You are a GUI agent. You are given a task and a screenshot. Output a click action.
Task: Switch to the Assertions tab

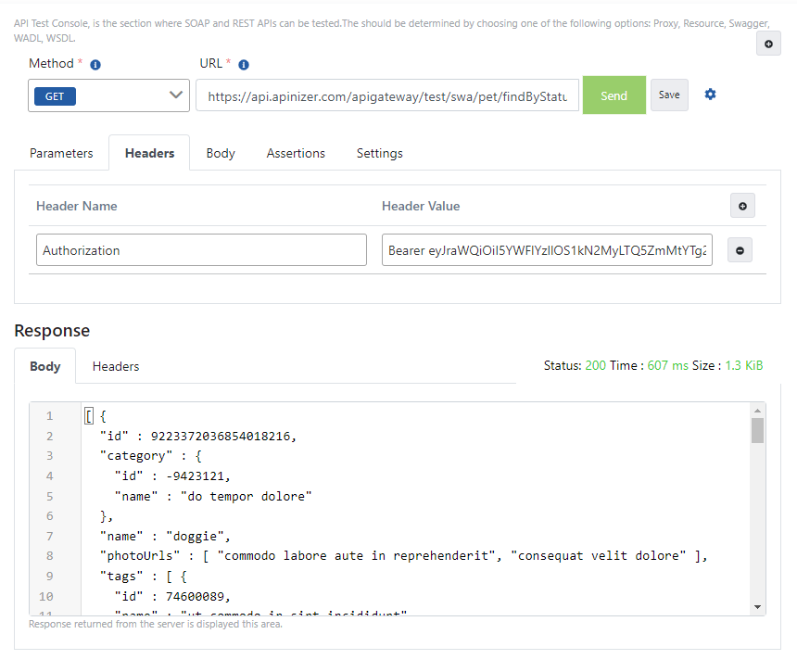[296, 153]
